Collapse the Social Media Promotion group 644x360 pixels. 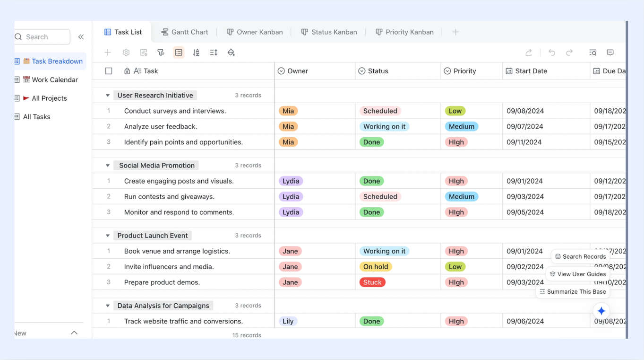(108, 166)
